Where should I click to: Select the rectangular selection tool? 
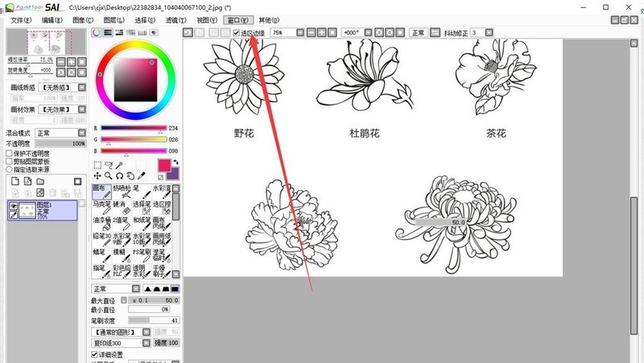[x=97, y=165]
